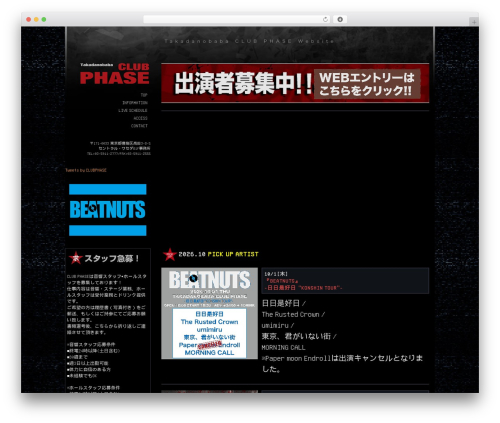Click The Rusted Crown artist name
Image resolution: width=500 pixels, height=423 pixels.
[x=290, y=314]
